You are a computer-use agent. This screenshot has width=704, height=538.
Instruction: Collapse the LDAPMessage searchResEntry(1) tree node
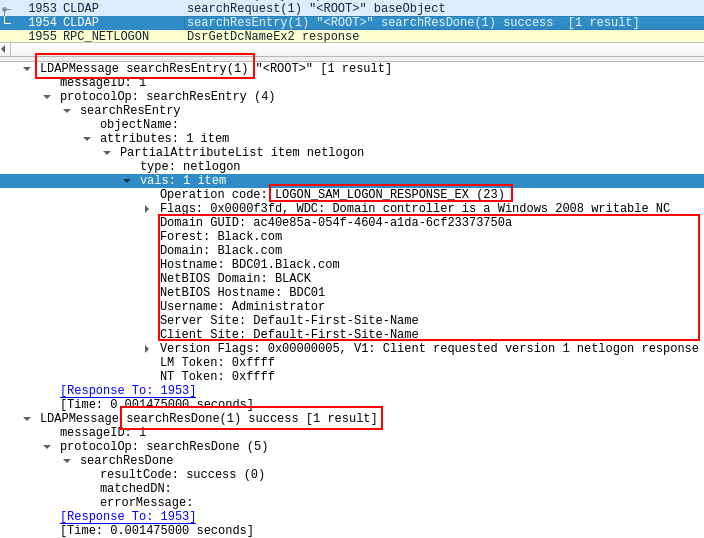(27, 69)
